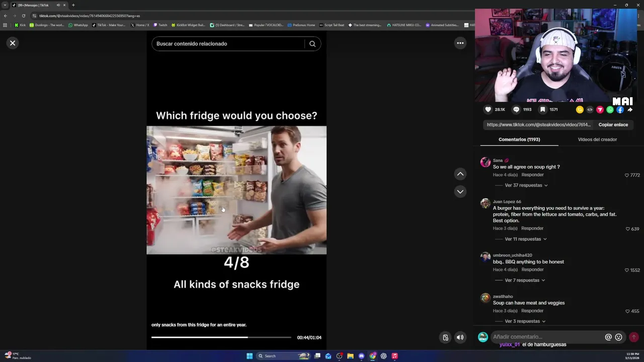Post comment with the red arrow button
This screenshot has width=644, height=362.
pyautogui.click(x=634, y=337)
